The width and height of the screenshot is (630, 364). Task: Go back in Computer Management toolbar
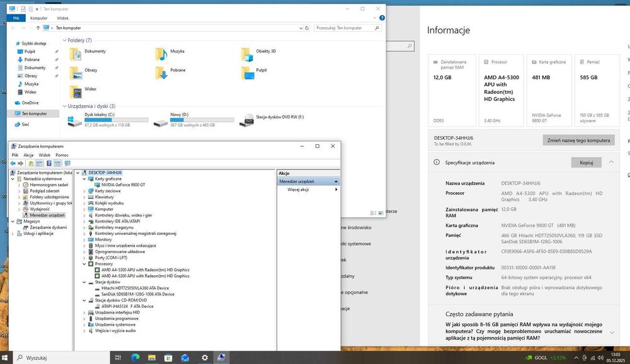[x=13, y=164]
